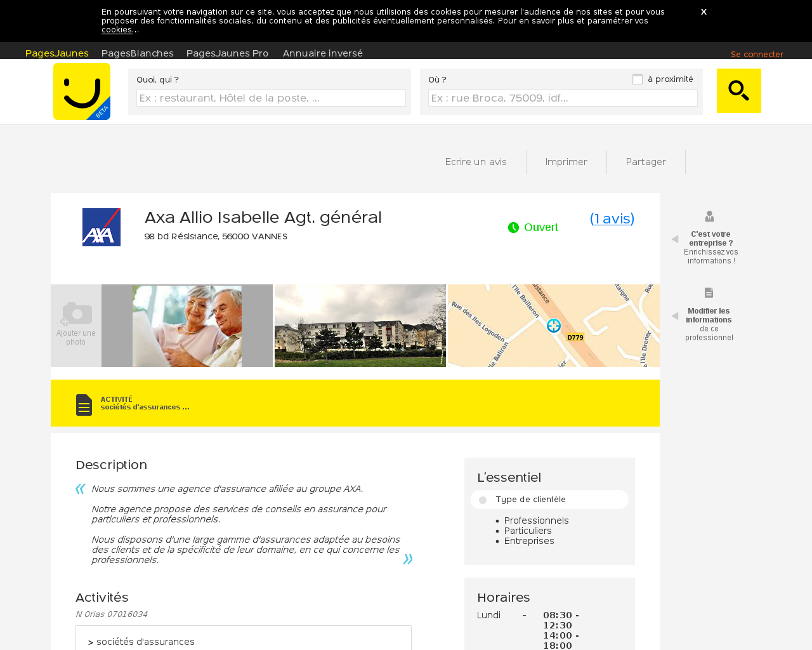Click the Ajouter une photo camera icon
This screenshot has height=650, width=812.
tap(76, 314)
